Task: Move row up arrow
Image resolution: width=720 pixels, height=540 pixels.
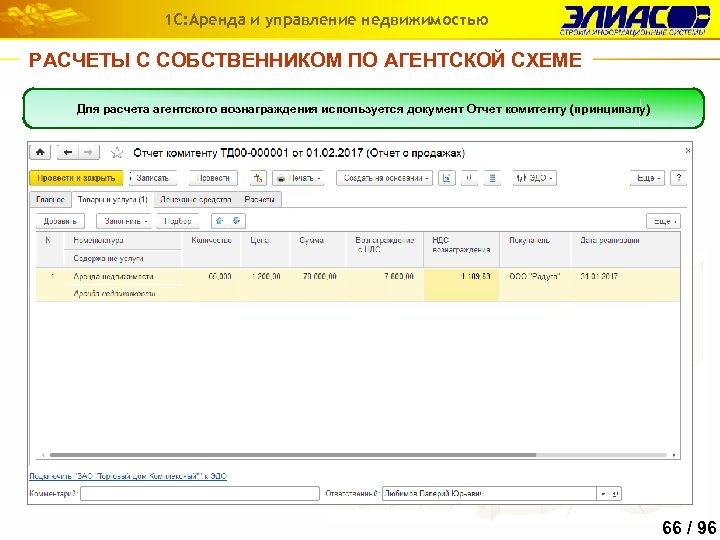Action: (x=219, y=221)
